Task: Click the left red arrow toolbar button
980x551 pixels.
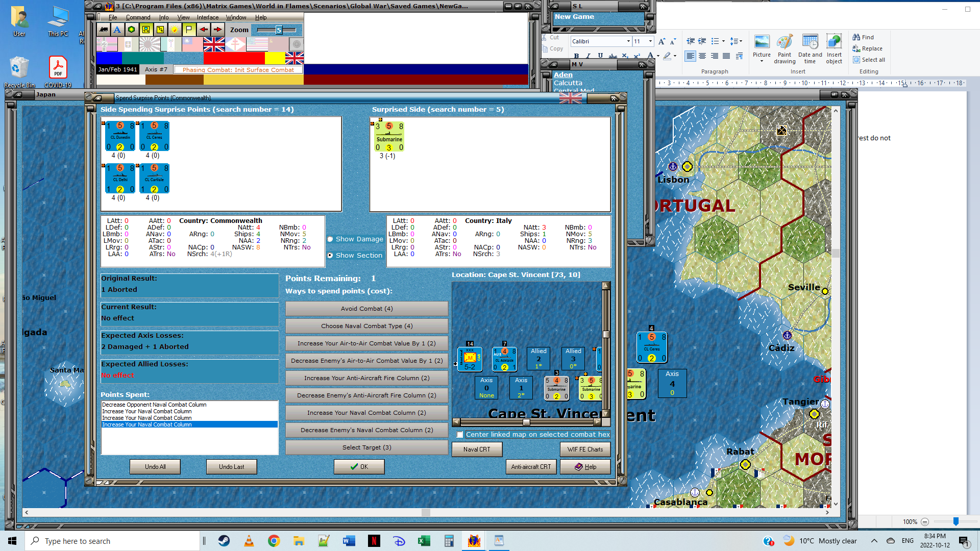Action: [x=203, y=30]
